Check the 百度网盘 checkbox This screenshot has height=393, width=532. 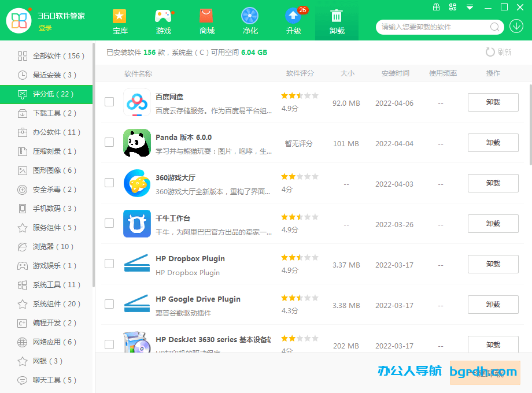click(x=109, y=102)
